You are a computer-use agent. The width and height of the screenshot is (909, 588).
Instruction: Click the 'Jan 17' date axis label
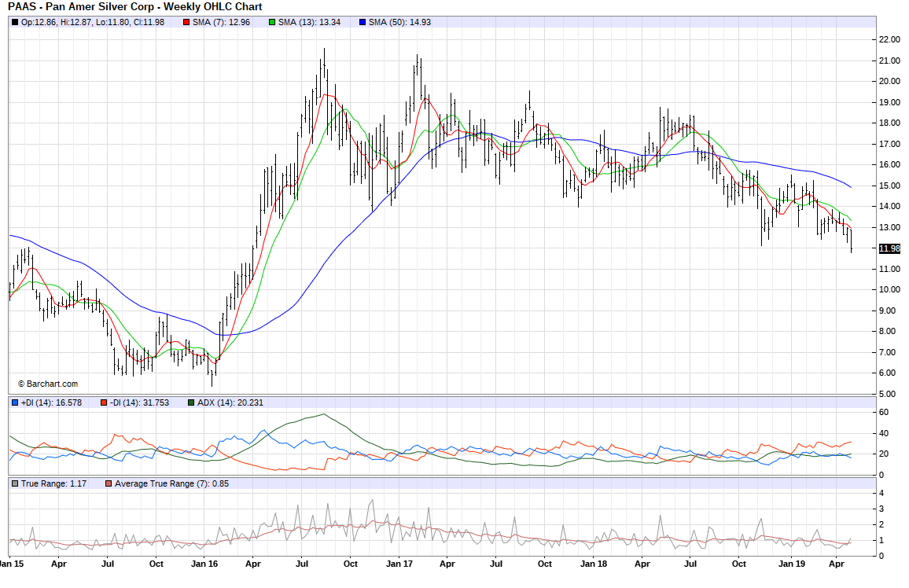[399, 564]
